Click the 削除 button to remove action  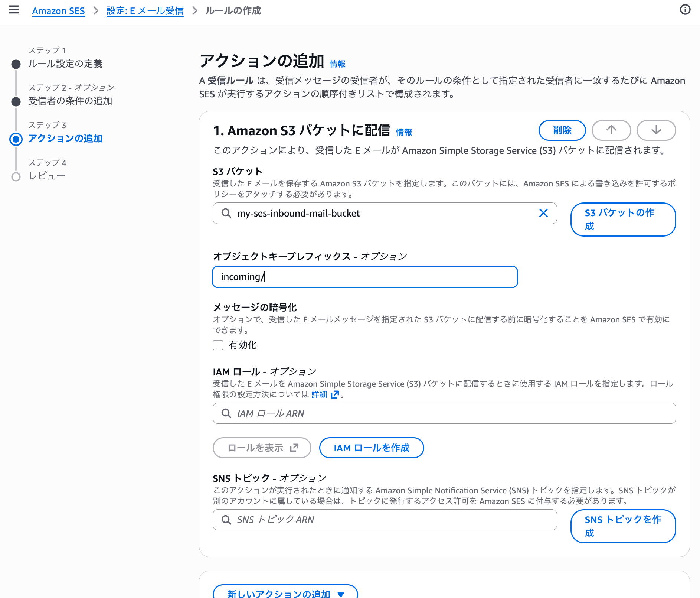tap(562, 130)
